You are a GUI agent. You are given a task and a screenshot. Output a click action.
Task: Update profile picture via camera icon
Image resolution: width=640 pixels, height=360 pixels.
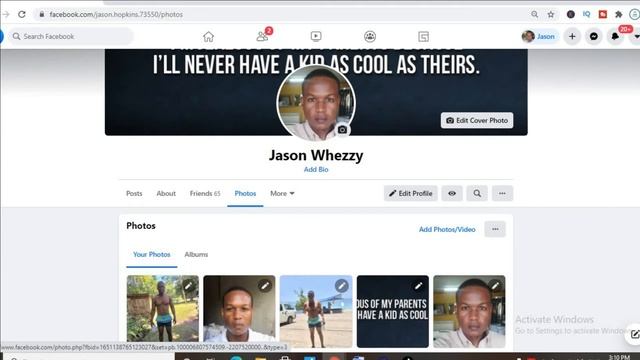click(342, 130)
